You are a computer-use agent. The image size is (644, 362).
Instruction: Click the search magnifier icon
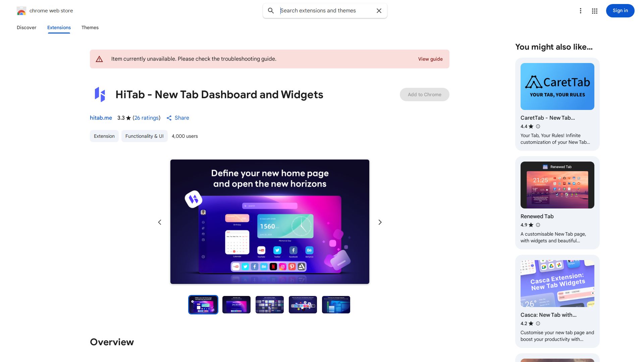[271, 11]
